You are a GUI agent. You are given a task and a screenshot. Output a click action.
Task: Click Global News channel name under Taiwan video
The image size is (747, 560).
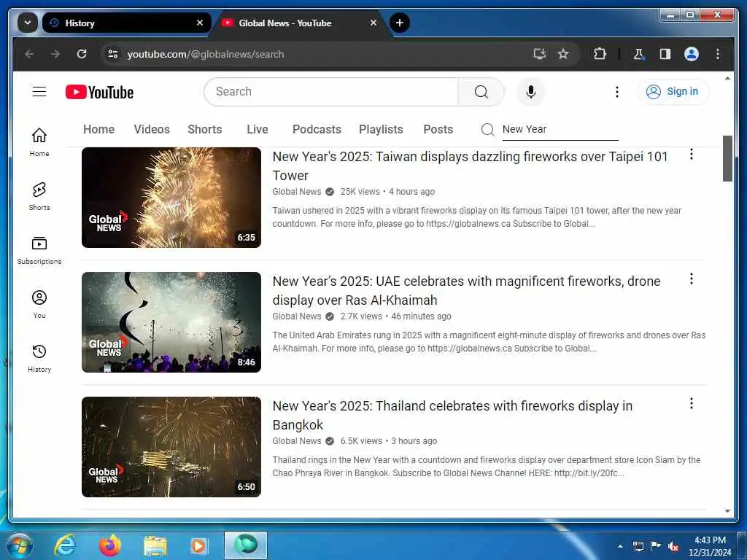[x=296, y=192]
